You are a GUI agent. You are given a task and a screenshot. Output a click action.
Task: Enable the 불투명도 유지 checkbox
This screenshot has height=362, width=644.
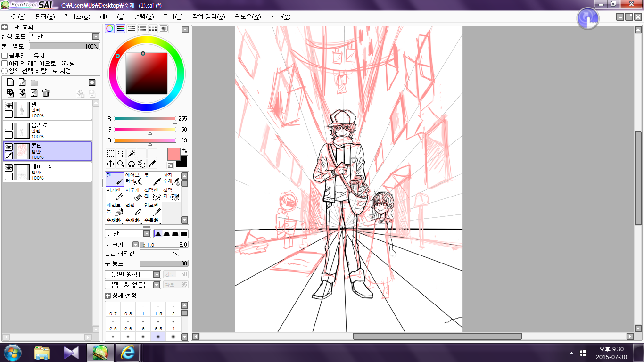[5, 56]
